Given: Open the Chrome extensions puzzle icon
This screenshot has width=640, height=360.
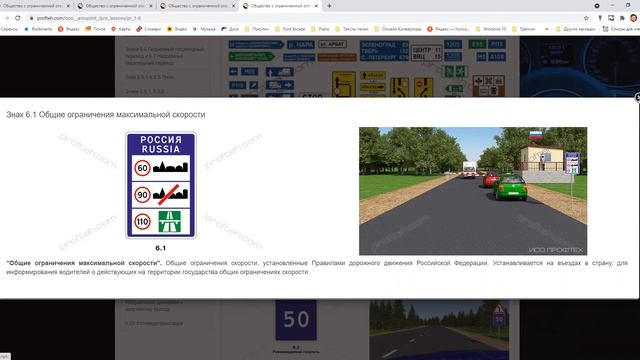Looking at the screenshot, I should point(622,18).
